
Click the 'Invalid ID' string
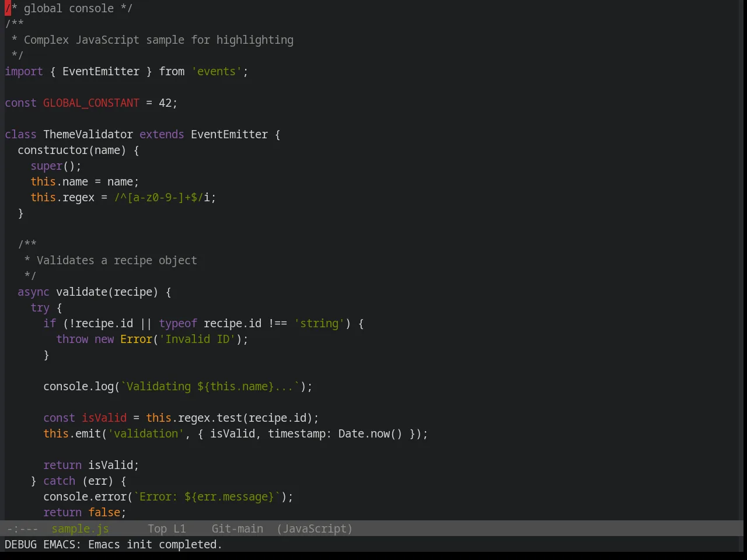click(197, 339)
